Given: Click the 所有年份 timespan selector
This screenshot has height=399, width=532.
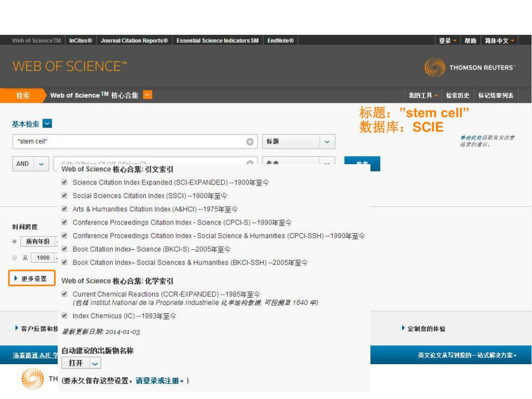Looking at the screenshot, I should (x=38, y=242).
